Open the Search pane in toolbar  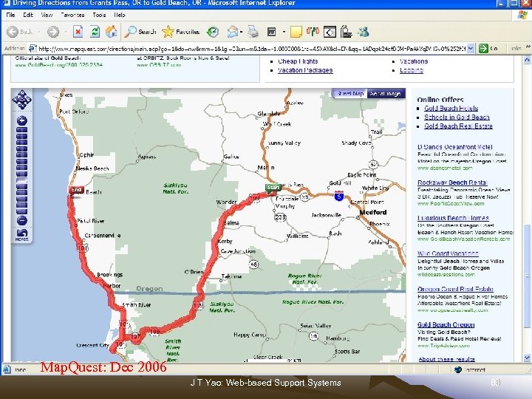140,32
